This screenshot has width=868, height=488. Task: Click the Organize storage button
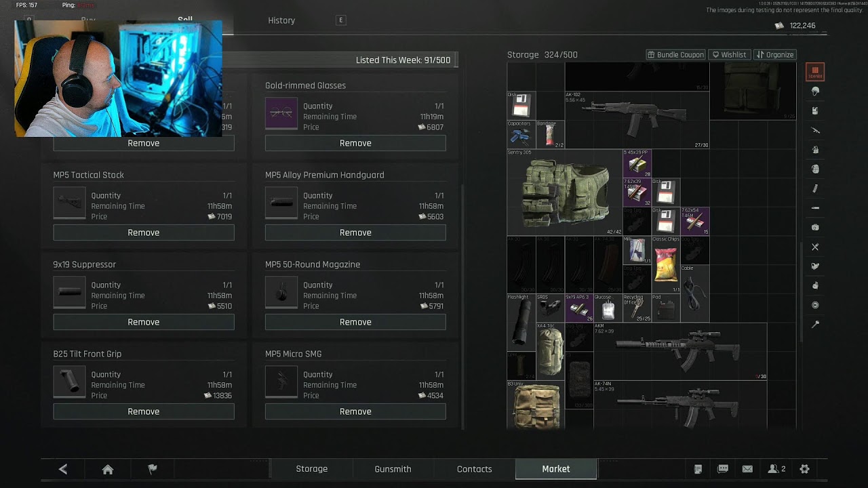pos(775,55)
